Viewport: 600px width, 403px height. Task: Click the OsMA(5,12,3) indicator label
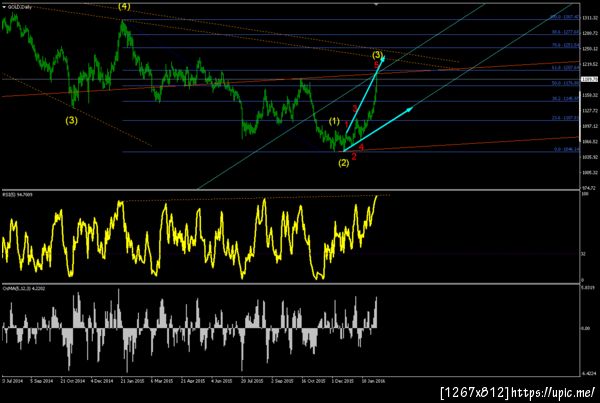pos(24,288)
